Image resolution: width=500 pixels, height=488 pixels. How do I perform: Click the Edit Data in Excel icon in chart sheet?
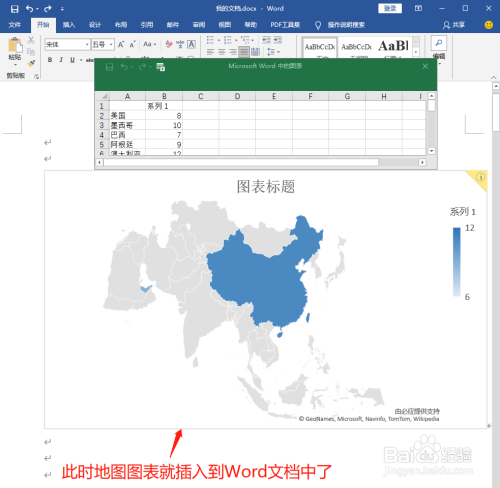click(161, 67)
